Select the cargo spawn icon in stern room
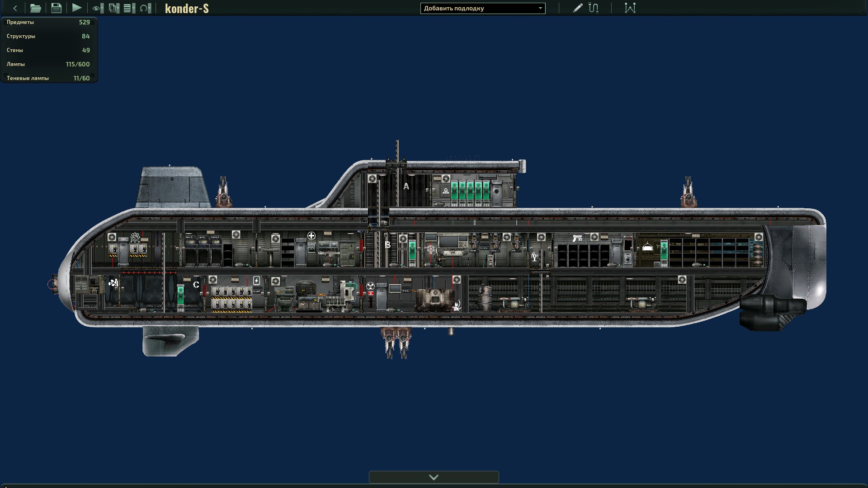 point(647,247)
